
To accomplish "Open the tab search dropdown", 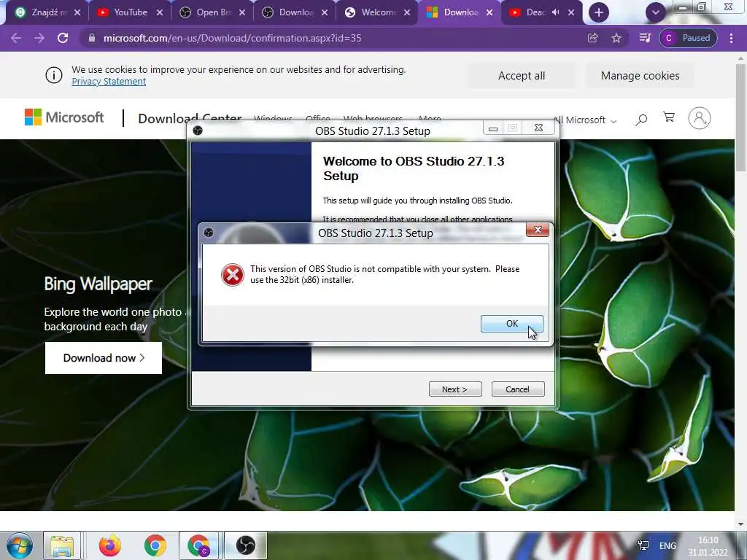I will click(x=656, y=12).
